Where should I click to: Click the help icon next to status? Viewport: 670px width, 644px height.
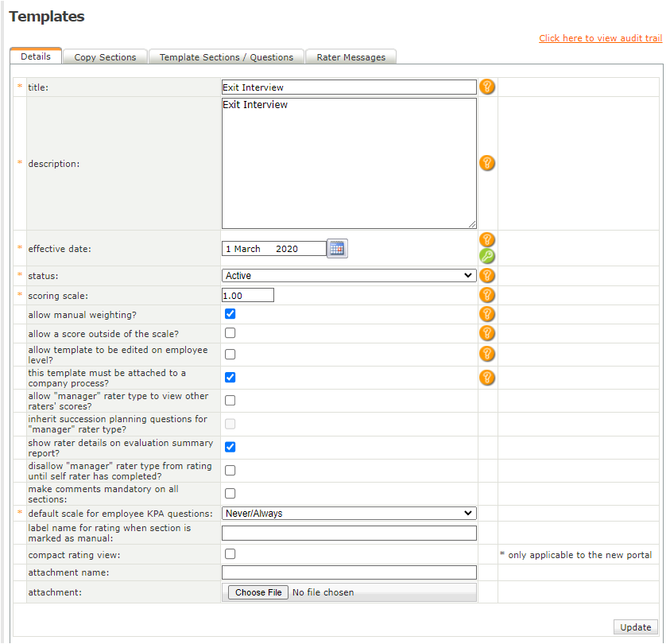click(487, 276)
